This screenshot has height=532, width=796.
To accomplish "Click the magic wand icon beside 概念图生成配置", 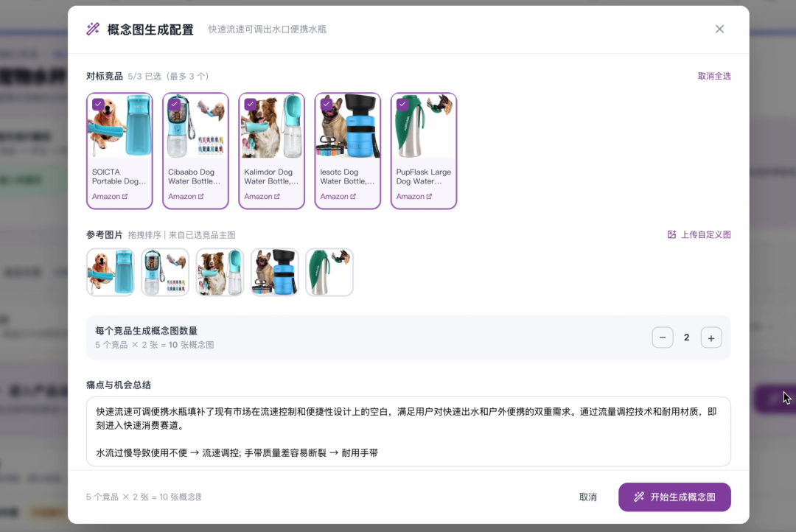I will (93, 29).
